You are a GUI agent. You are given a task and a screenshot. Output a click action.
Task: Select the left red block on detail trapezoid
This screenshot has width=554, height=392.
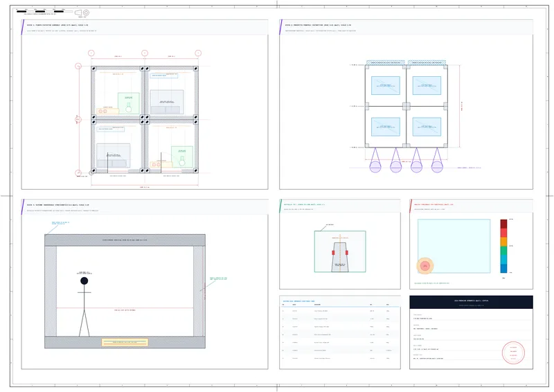(333, 253)
